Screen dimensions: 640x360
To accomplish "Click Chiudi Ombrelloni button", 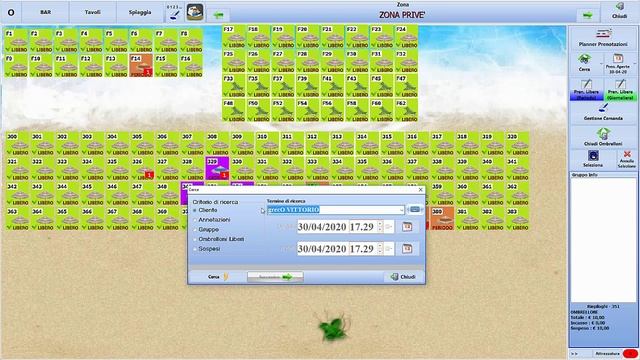I will click(603, 137).
